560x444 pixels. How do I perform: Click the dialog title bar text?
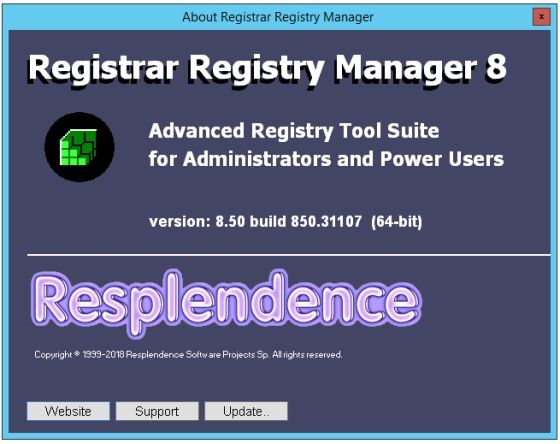point(278,17)
